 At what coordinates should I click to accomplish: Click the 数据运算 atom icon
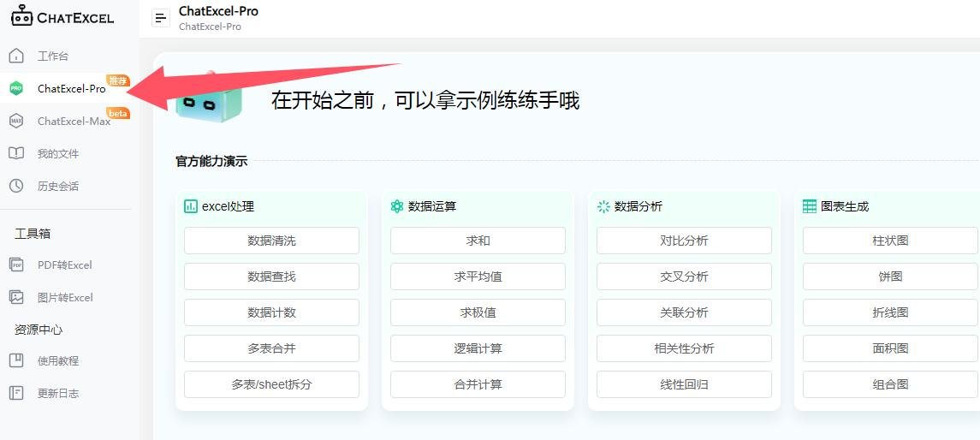coord(397,206)
